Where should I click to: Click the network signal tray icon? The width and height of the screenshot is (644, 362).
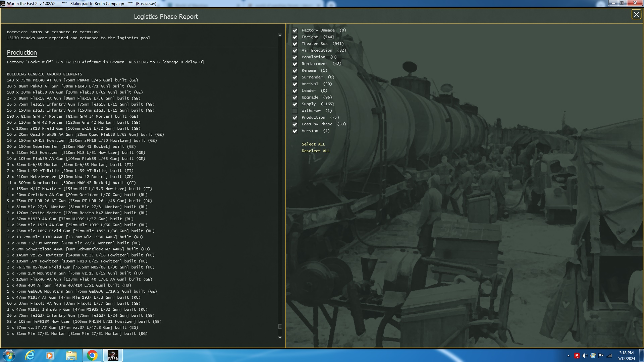[x=609, y=356]
